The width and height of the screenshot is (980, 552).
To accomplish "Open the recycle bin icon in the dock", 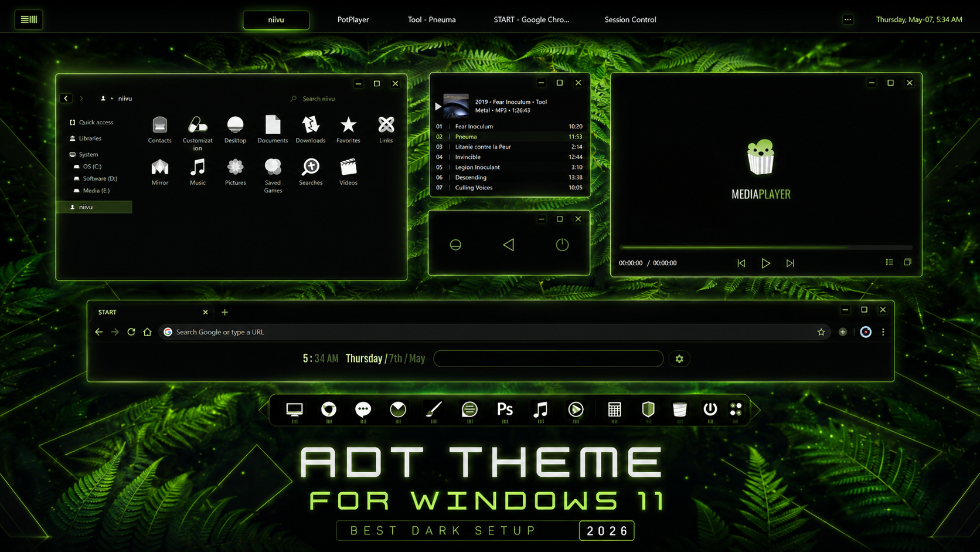I will [679, 409].
